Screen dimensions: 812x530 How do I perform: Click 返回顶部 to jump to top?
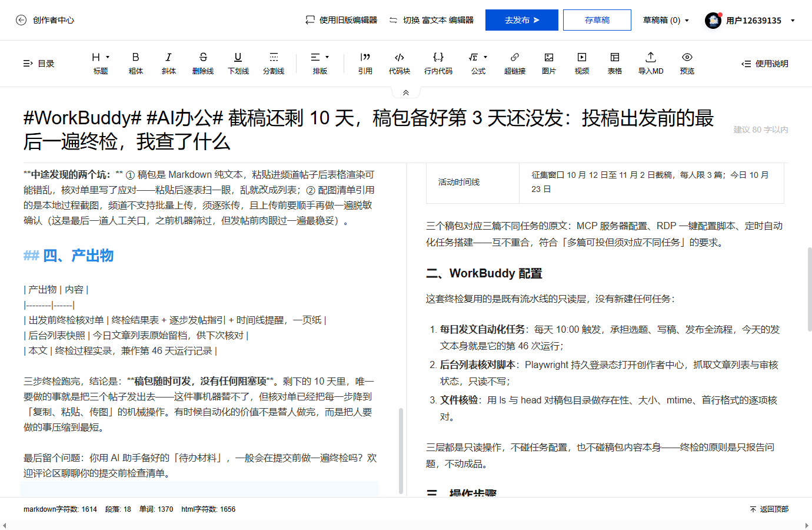click(x=769, y=509)
